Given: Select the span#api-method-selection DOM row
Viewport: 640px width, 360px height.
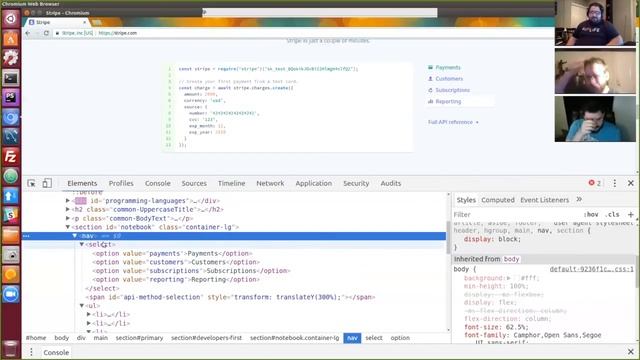Looking at the screenshot, I should 230,297.
